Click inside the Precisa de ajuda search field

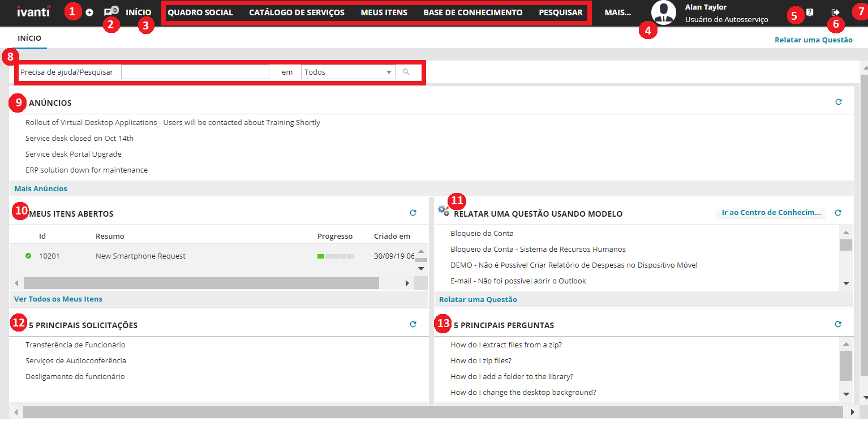[195, 72]
